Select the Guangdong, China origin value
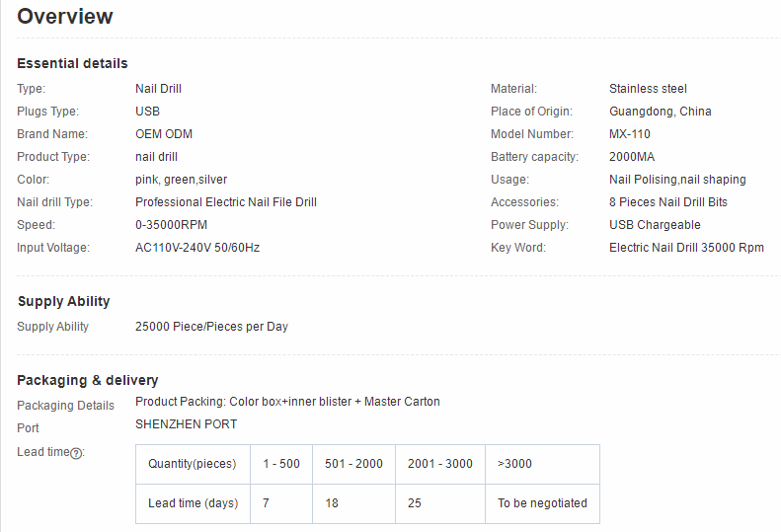781x532 pixels. point(660,112)
